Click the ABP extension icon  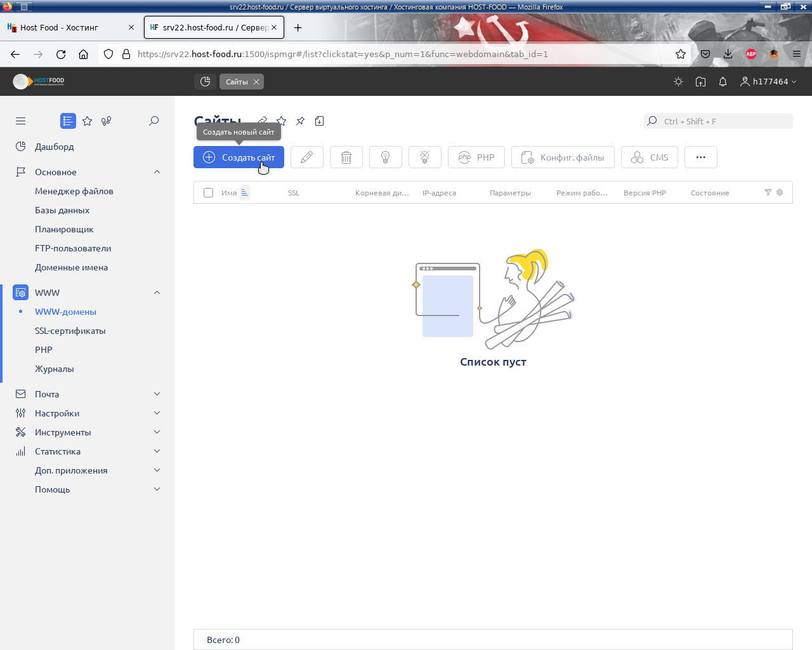coord(751,54)
